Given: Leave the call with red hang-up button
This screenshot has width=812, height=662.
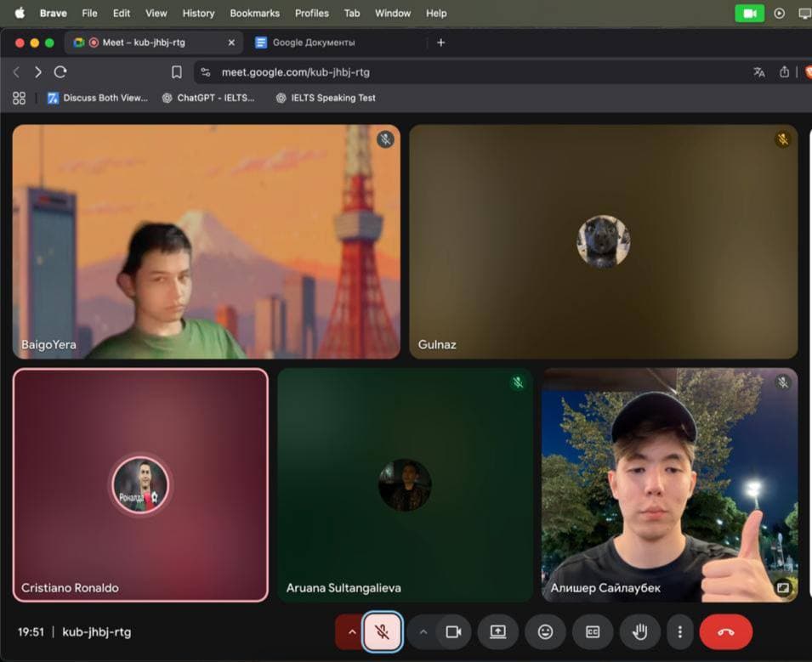Looking at the screenshot, I should pyautogui.click(x=725, y=632).
